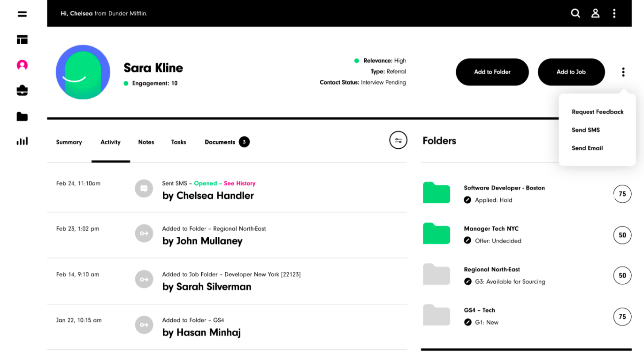
Task: Open the jobs briefcase icon in sidebar
Action: pos(22,91)
